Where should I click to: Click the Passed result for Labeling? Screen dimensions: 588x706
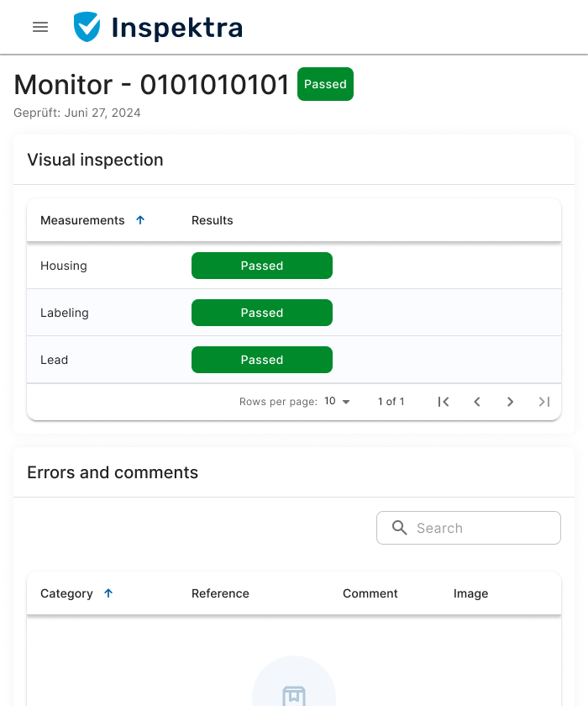(x=262, y=313)
